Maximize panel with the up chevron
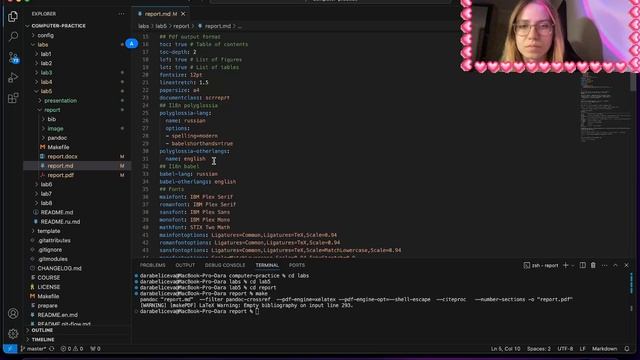The image size is (640, 360). (616, 265)
